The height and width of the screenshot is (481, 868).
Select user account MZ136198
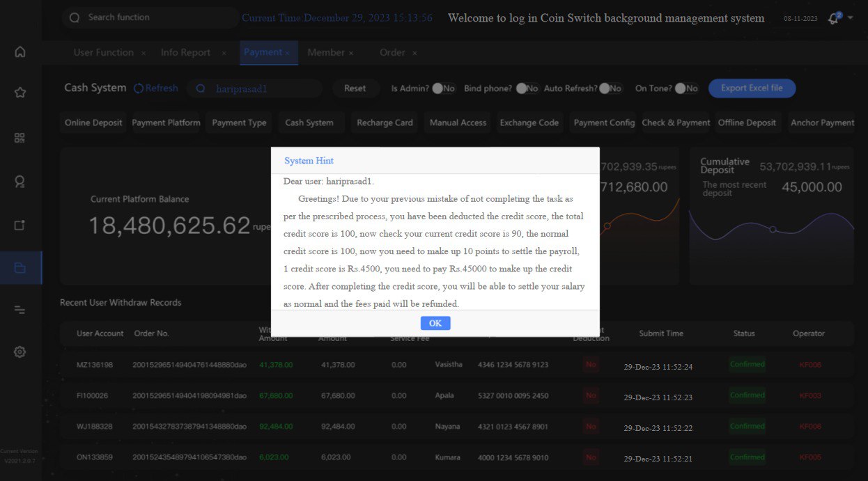click(x=95, y=365)
